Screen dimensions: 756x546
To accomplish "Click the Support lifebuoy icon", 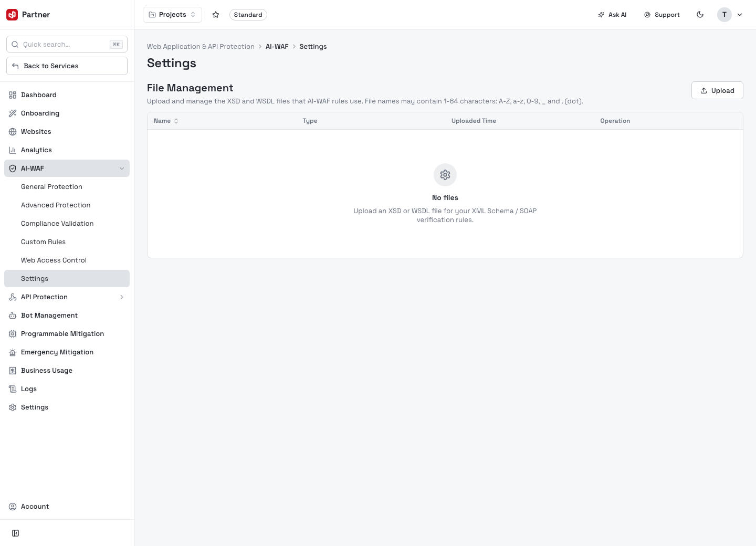I will (x=647, y=15).
